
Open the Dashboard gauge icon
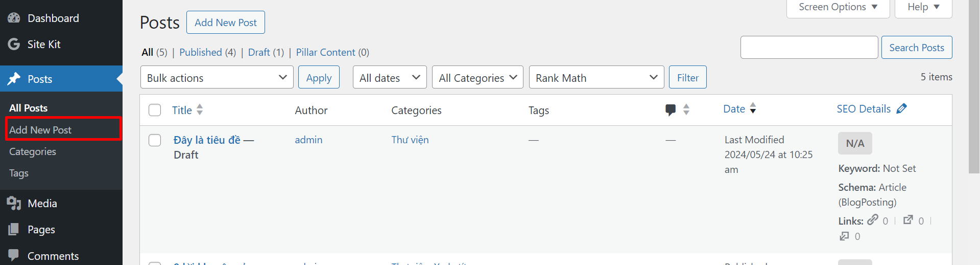click(14, 18)
